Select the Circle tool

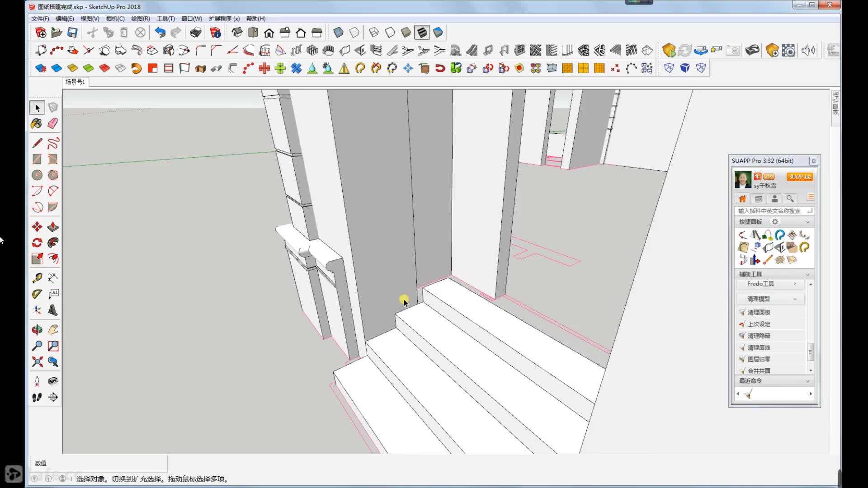(37, 175)
